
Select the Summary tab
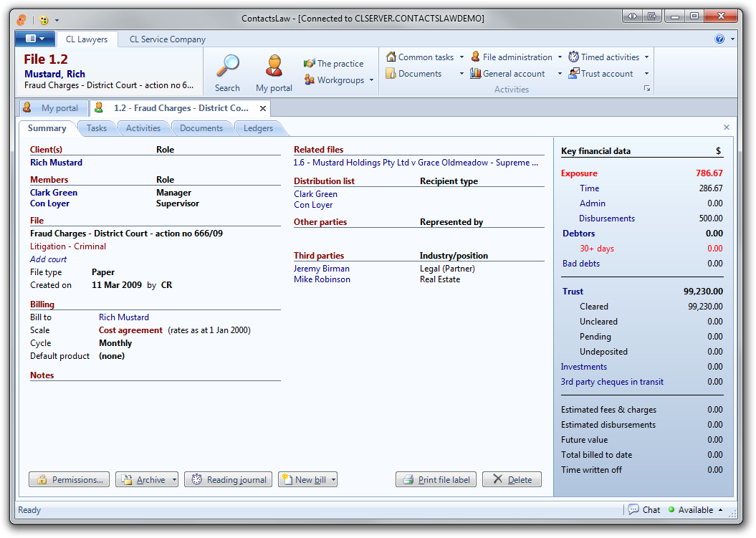click(x=47, y=128)
